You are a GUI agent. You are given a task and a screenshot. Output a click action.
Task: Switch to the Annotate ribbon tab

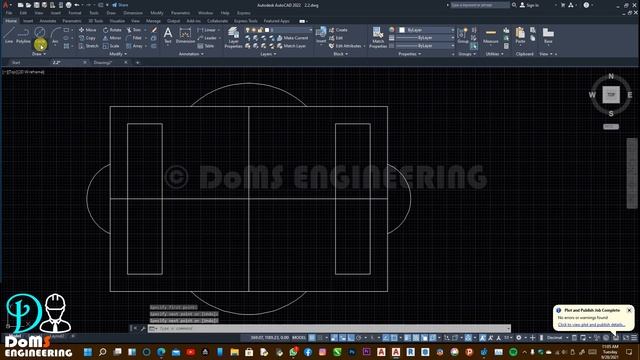click(x=48, y=21)
